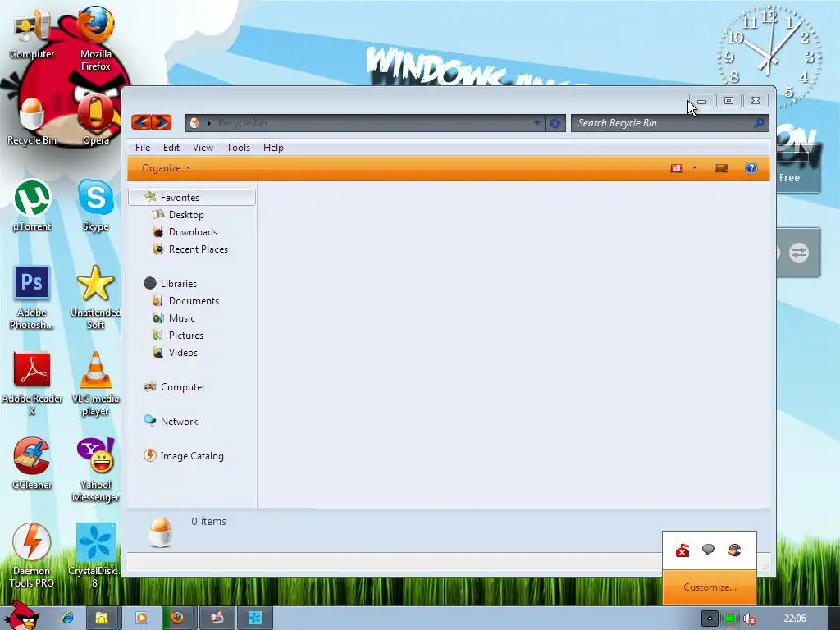Select the Adobe Reader X desktop icon
The width and height of the screenshot is (840, 630).
32,384
